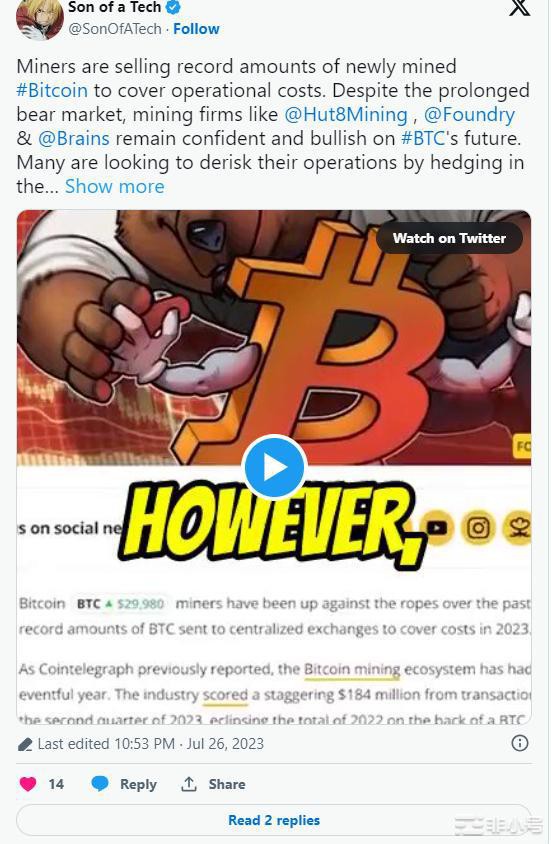Click the blue verified badge
This screenshot has height=844, width=551.
[173, 8]
